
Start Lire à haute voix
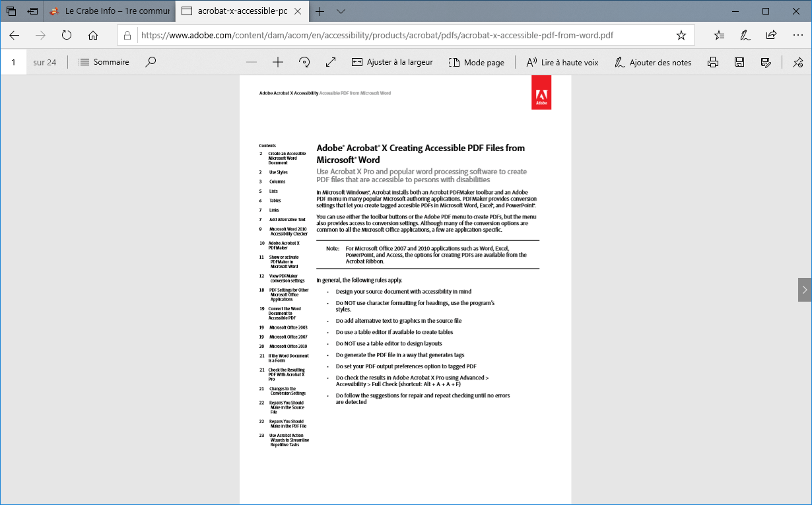click(x=562, y=62)
